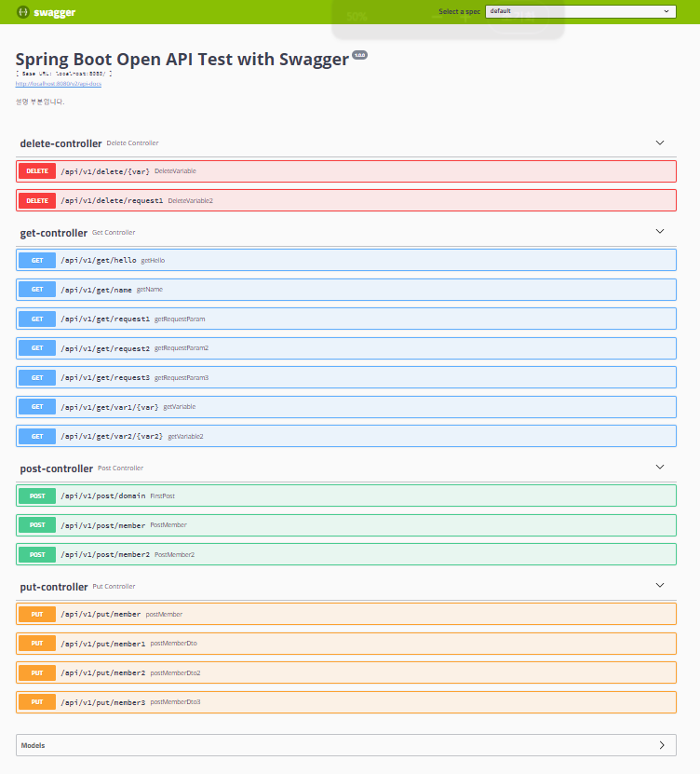The width and height of the screenshot is (700, 774).
Task: Click PUT badge for /api/v1/put/member
Action: tap(37, 614)
